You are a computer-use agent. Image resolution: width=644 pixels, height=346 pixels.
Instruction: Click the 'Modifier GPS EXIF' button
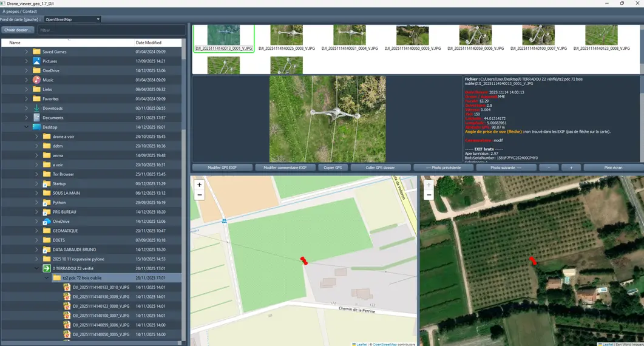coord(222,168)
